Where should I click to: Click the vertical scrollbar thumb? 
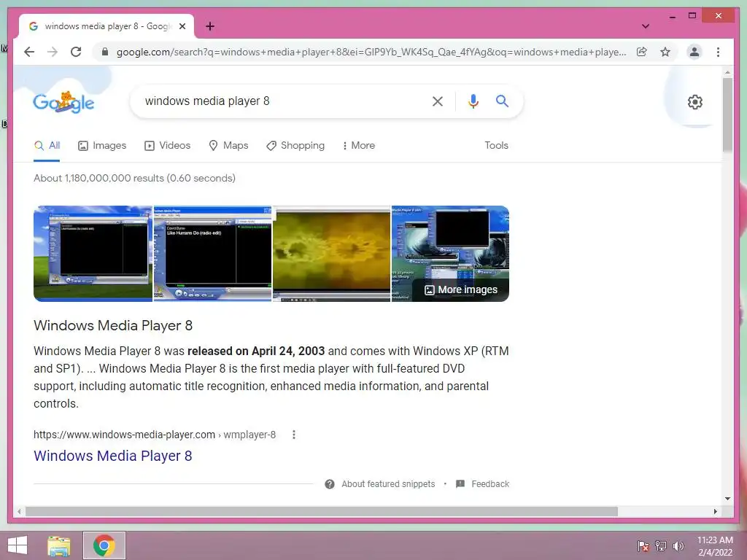tap(727, 114)
